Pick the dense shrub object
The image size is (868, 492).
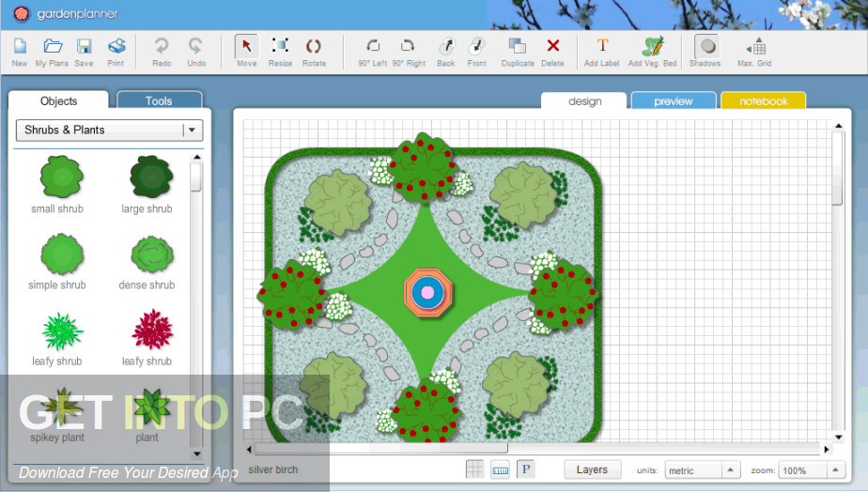[x=151, y=254]
